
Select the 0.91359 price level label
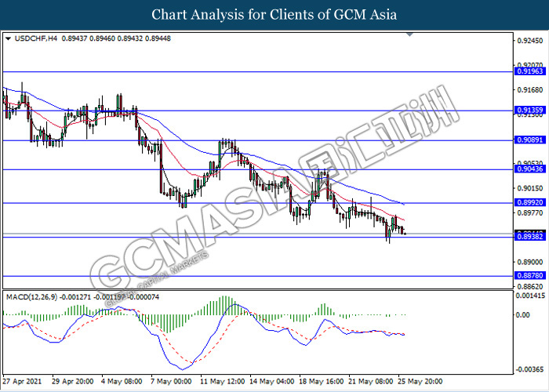(529, 111)
